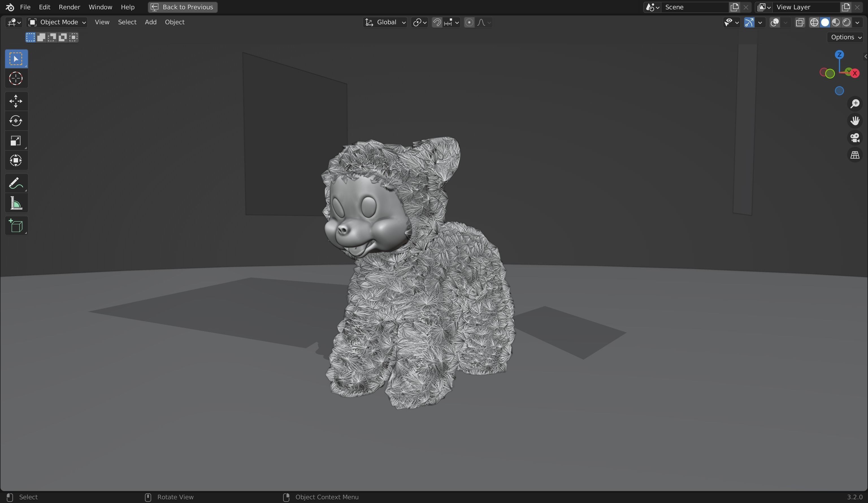The width and height of the screenshot is (868, 503).
Task: Select the Measure ruler tool
Action: [x=16, y=203]
